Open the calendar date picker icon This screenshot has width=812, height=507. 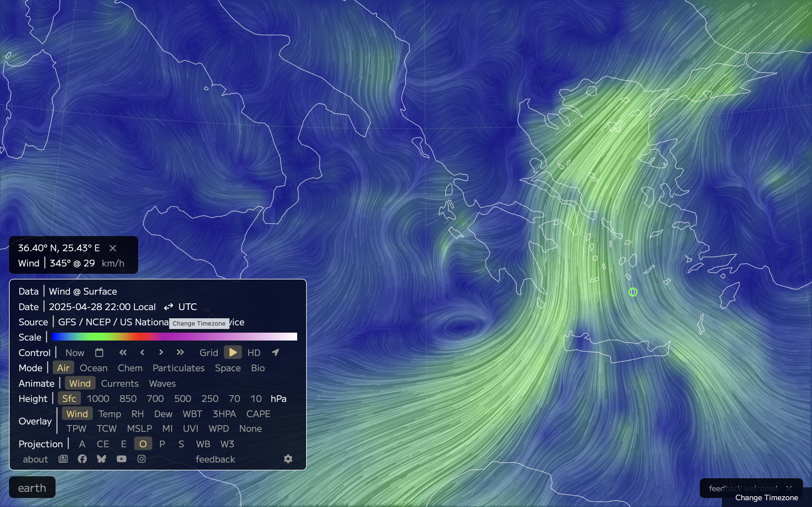99,352
